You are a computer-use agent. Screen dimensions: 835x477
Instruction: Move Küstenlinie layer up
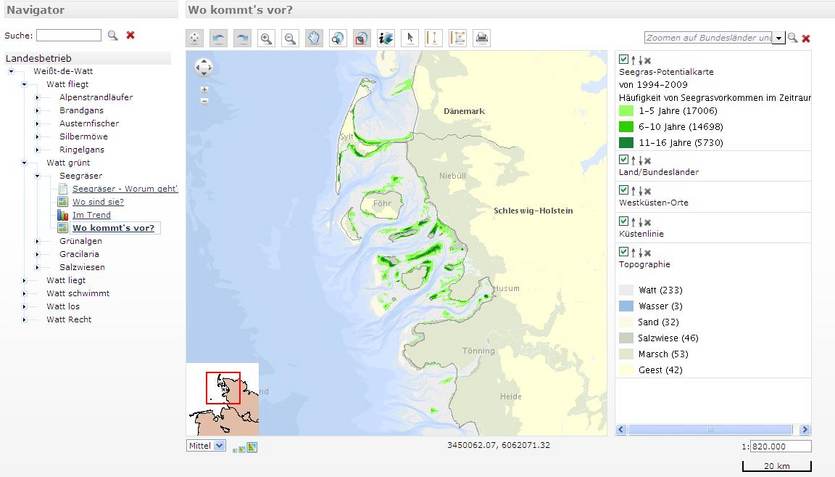[x=633, y=222]
